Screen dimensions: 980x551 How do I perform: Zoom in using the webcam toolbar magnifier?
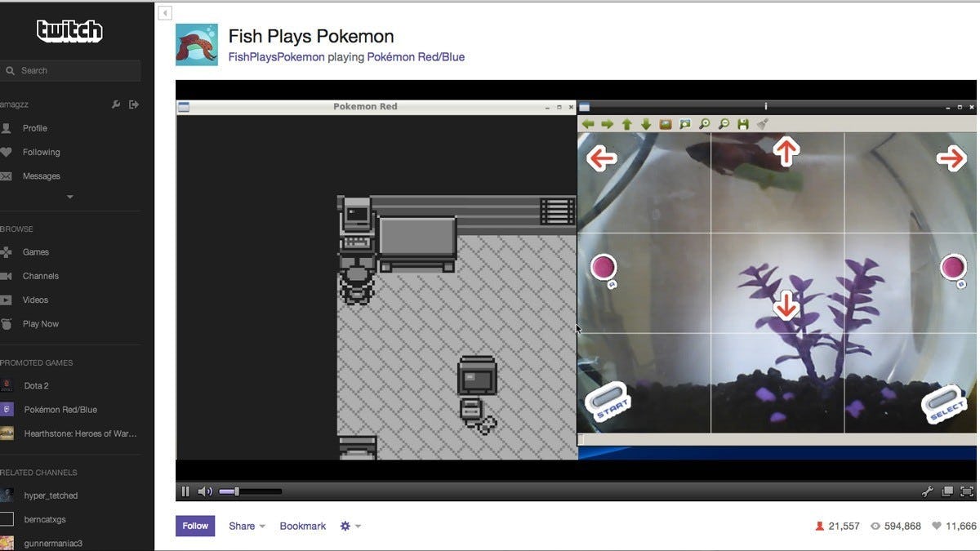click(704, 124)
